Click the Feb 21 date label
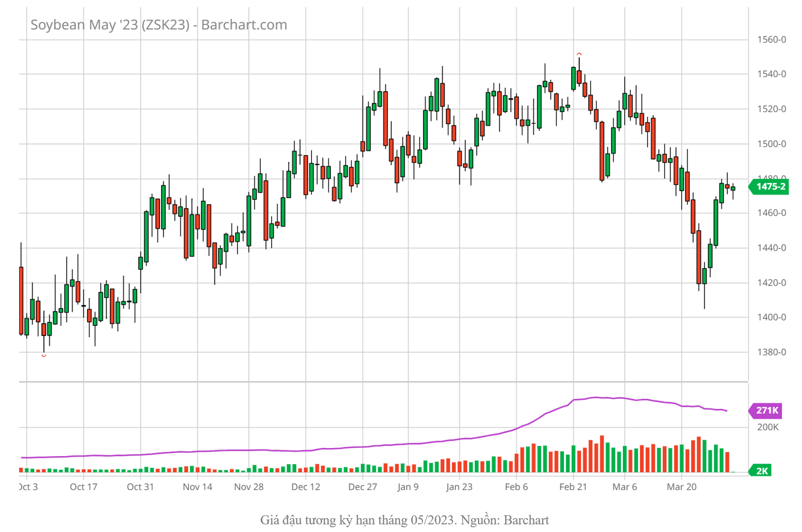The image size is (802, 532). click(573, 487)
